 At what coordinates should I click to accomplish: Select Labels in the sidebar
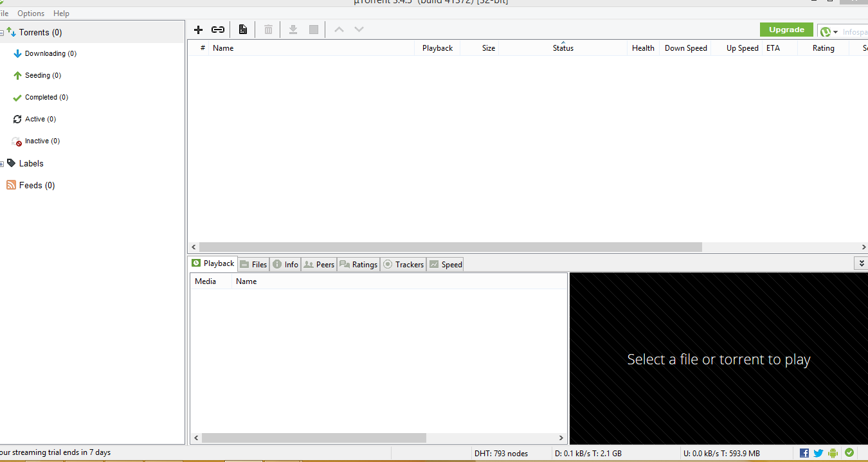click(31, 164)
